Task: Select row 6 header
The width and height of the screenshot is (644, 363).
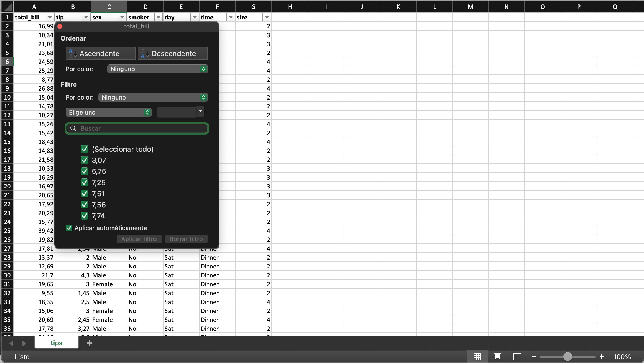Action: coord(7,62)
